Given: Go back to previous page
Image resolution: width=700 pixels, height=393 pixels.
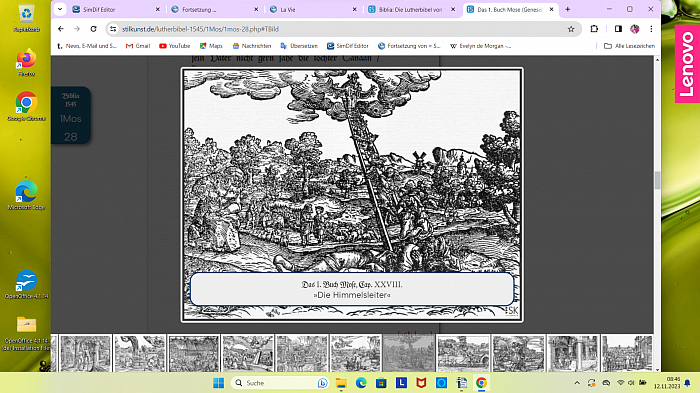Looking at the screenshot, I should [x=61, y=29].
